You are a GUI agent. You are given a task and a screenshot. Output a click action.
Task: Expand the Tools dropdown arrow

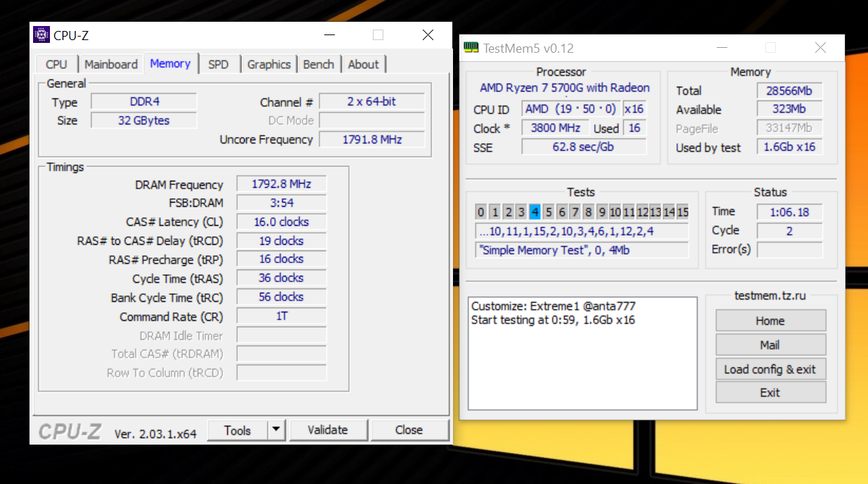[277, 430]
